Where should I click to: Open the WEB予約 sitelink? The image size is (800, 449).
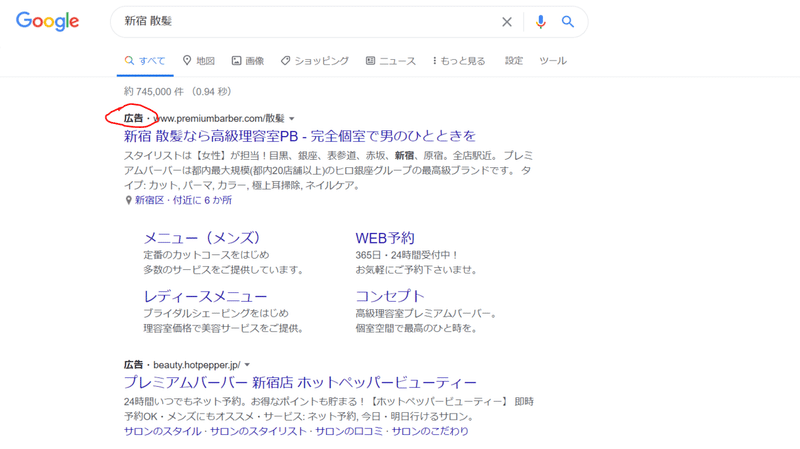click(x=385, y=238)
